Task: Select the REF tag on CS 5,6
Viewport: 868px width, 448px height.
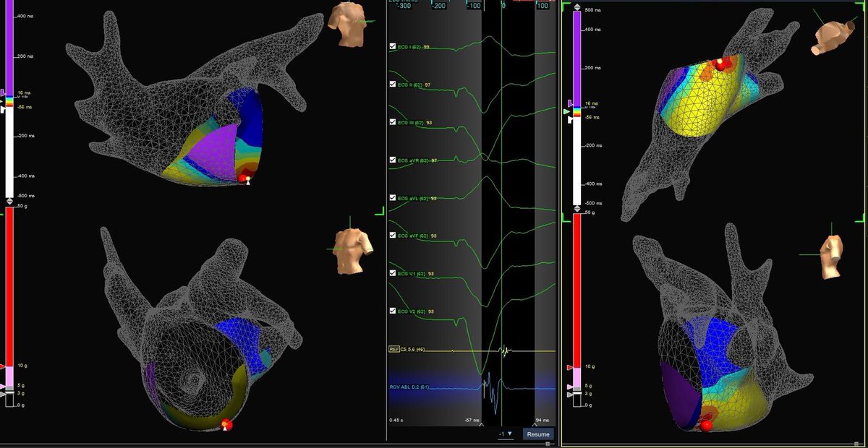Action: pyautogui.click(x=394, y=349)
